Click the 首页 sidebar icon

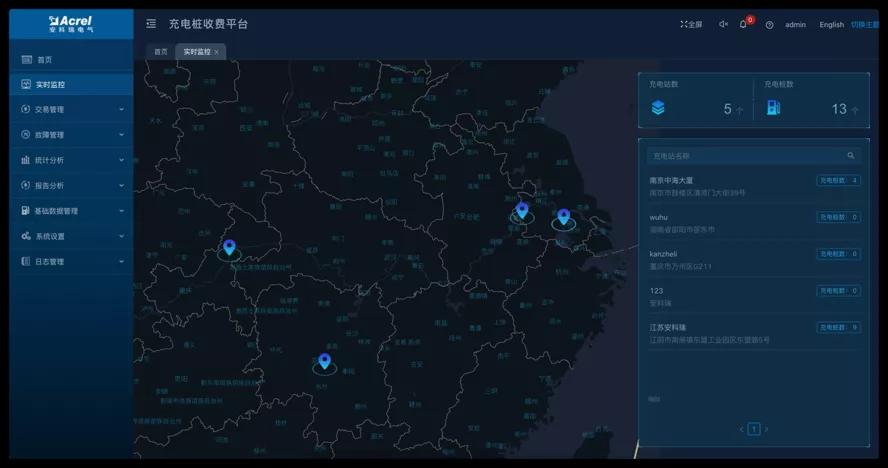[27, 59]
